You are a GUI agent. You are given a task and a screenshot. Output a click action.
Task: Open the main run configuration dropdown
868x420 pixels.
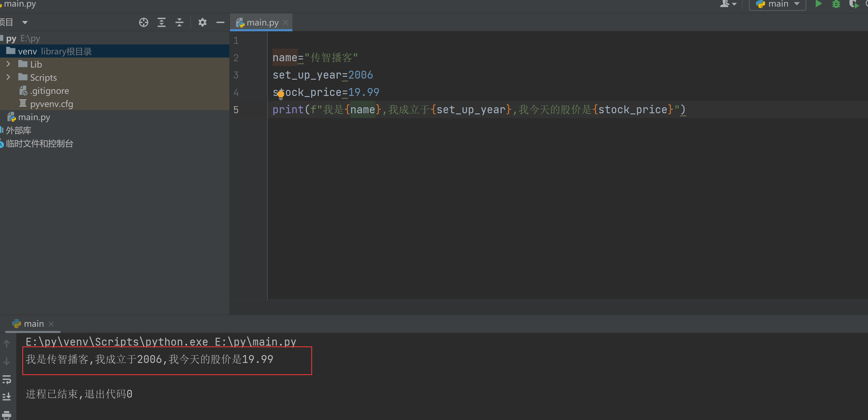click(777, 4)
